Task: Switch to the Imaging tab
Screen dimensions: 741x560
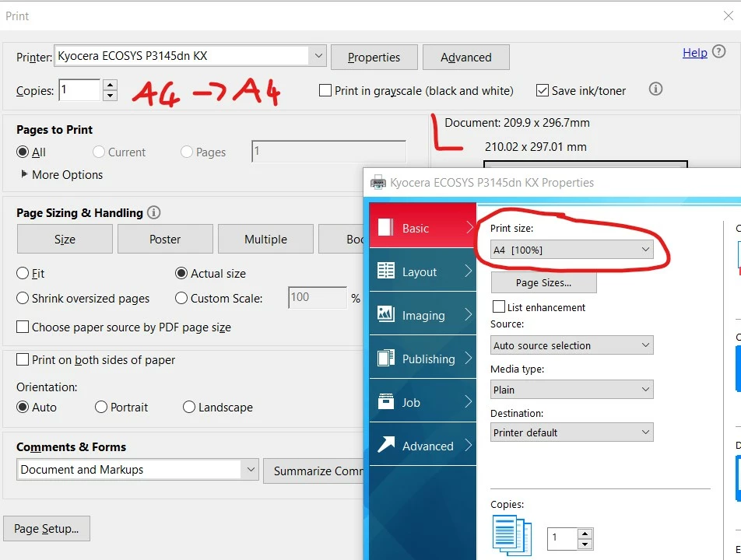Action: coord(423,313)
